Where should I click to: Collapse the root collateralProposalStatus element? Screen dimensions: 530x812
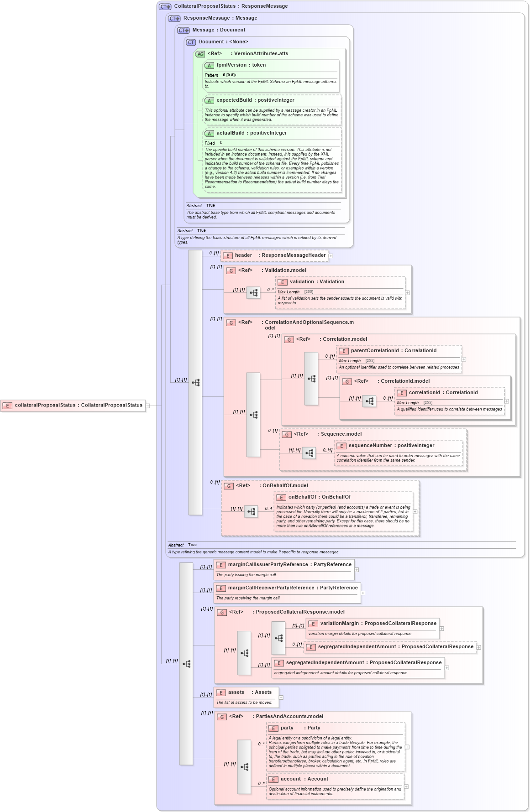[148, 406]
